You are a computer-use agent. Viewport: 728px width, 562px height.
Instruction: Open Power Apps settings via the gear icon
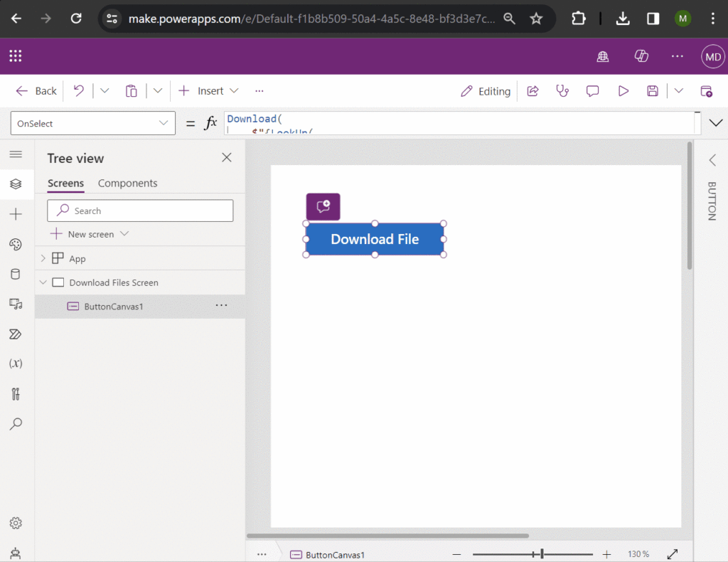17,523
